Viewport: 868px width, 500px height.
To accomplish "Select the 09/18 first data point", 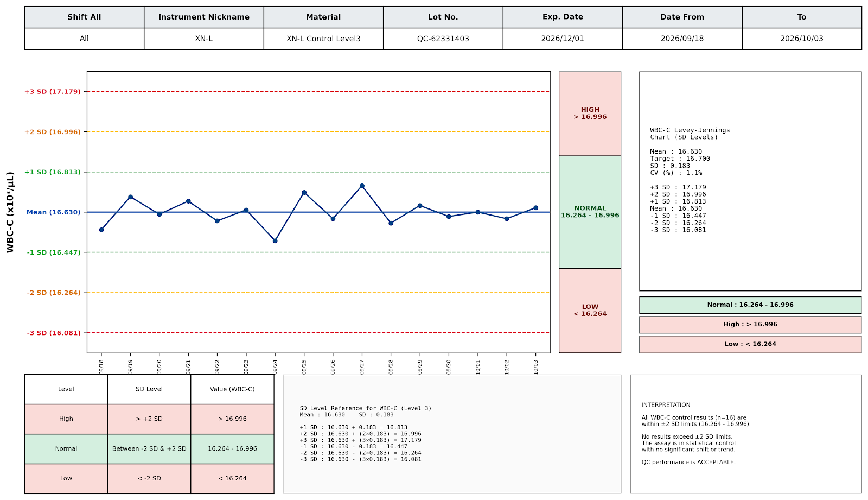I will (x=101, y=230).
